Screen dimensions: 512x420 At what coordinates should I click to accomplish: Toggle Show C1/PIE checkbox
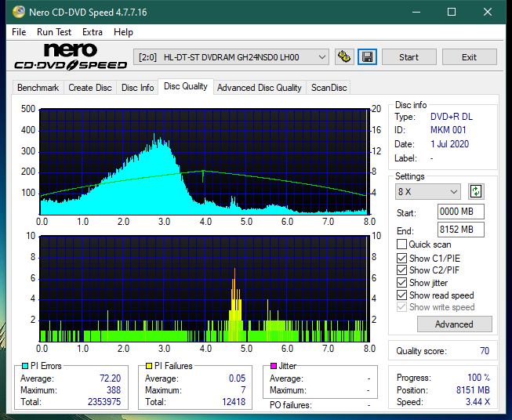point(401,258)
